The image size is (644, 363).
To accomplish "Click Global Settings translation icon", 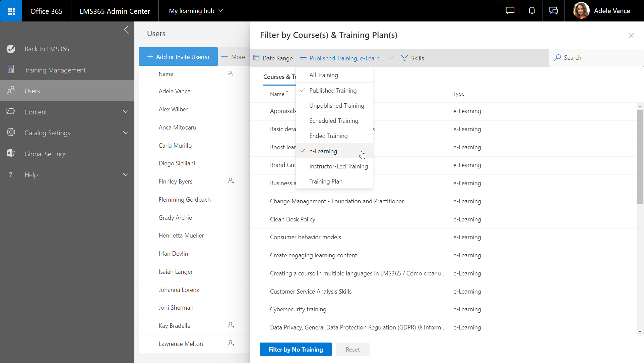I will coord(11,153).
